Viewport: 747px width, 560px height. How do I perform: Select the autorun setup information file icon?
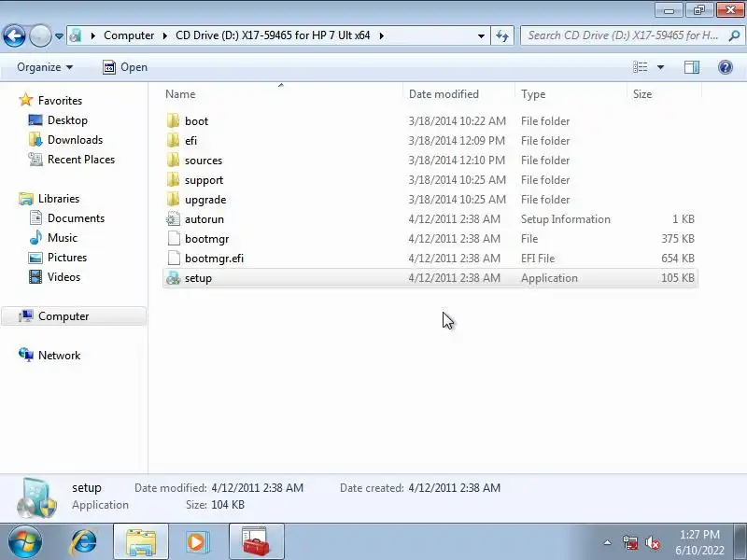point(174,219)
